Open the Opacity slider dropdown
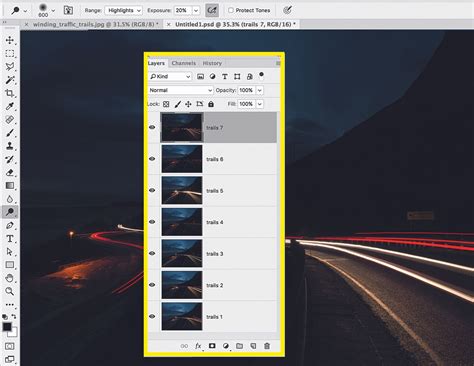Image resolution: width=474 pixels, height=366 pixels. point(260,90)
